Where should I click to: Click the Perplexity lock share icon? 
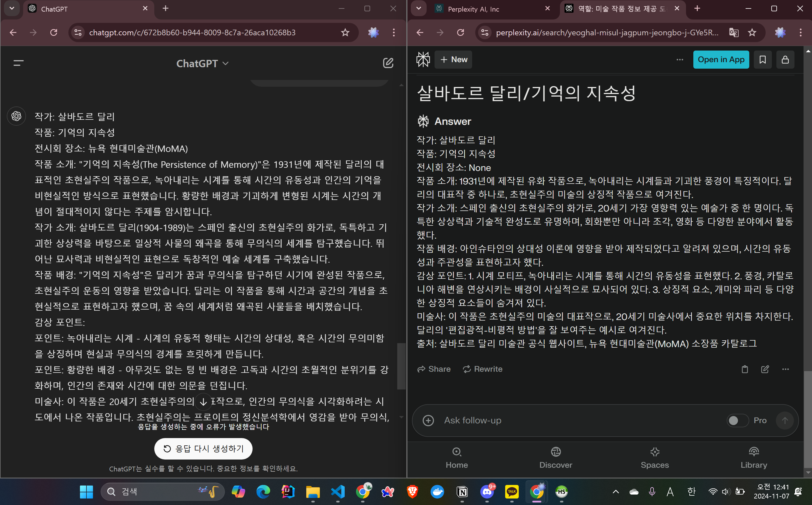785,60
